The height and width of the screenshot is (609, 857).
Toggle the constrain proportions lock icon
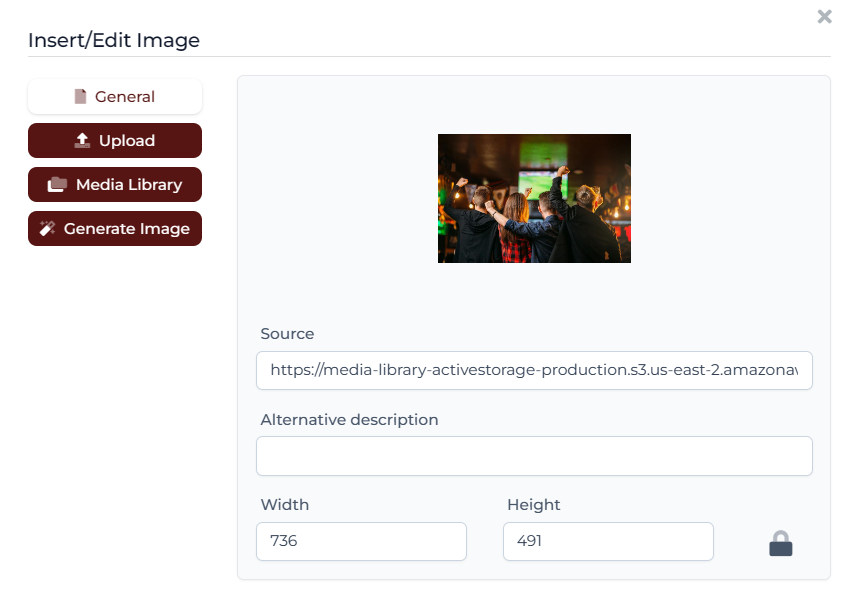click(780, 543)
